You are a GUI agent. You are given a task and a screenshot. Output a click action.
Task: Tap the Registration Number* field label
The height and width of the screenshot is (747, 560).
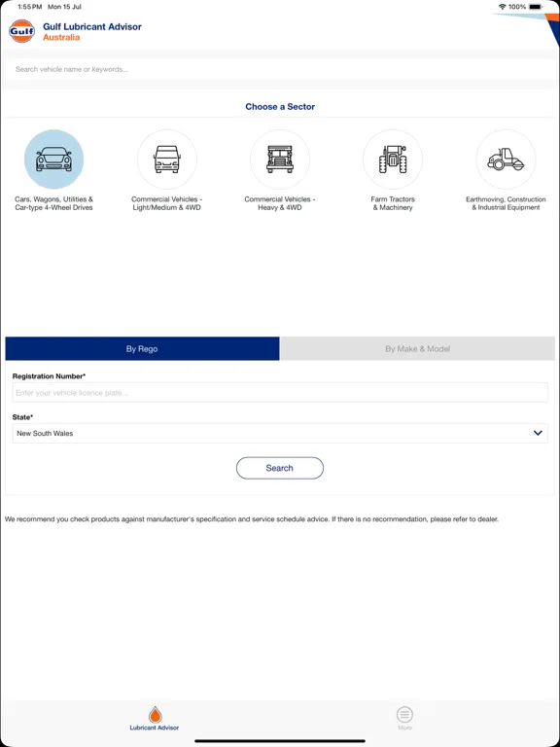click(49, 376)
